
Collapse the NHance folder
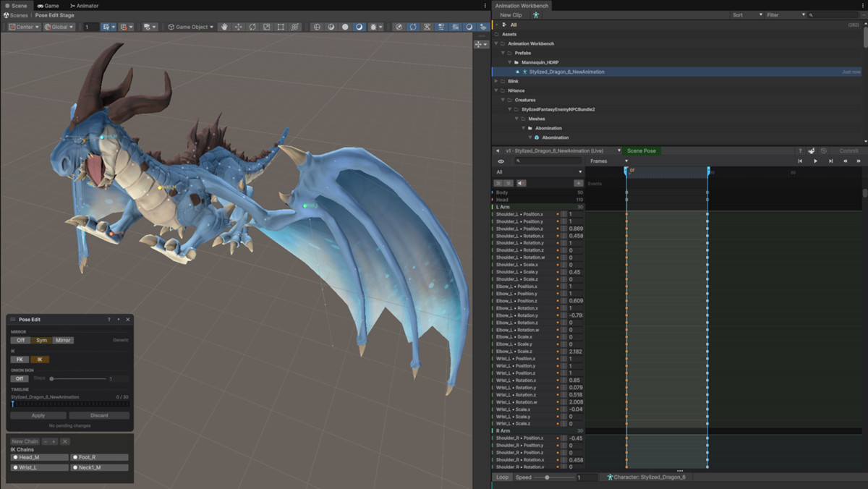tap(496, 90)
